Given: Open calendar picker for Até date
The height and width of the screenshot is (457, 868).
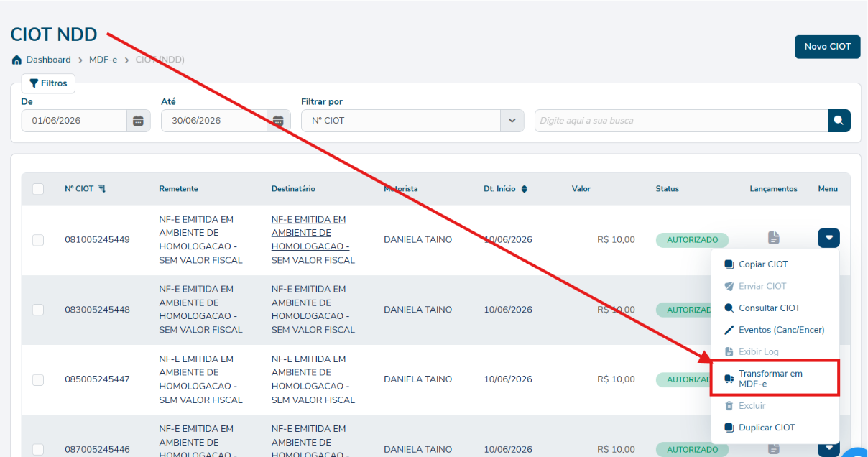Looking at the screenshot, I should [279, 121].
